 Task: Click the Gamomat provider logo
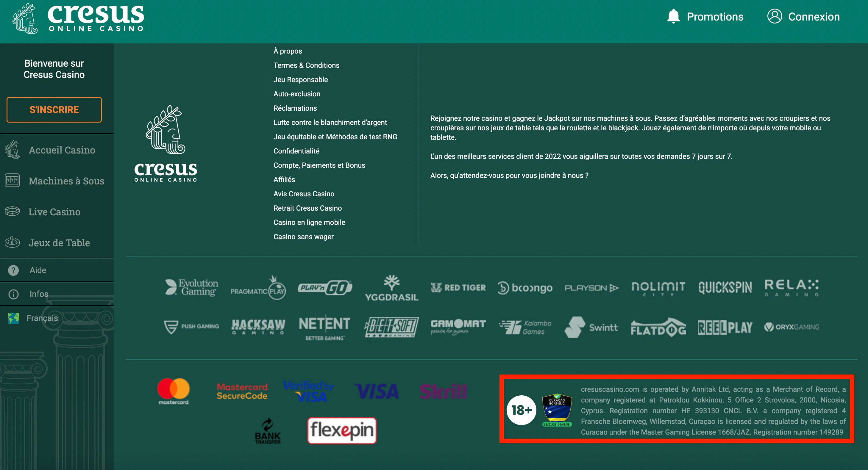[458, 327]
